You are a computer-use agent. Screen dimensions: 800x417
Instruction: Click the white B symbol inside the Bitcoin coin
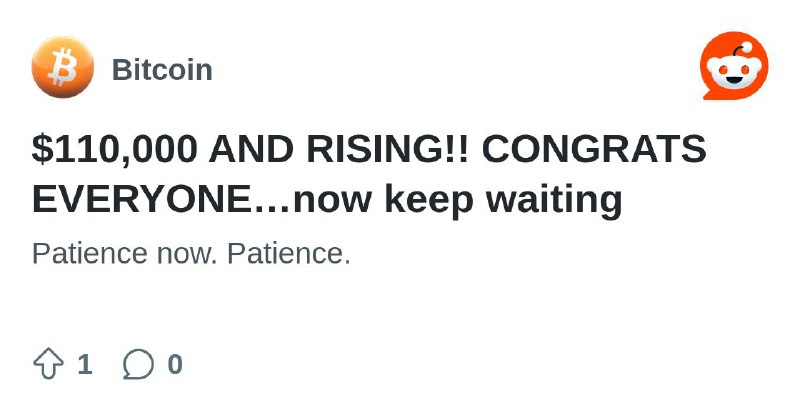coord(62,67)
